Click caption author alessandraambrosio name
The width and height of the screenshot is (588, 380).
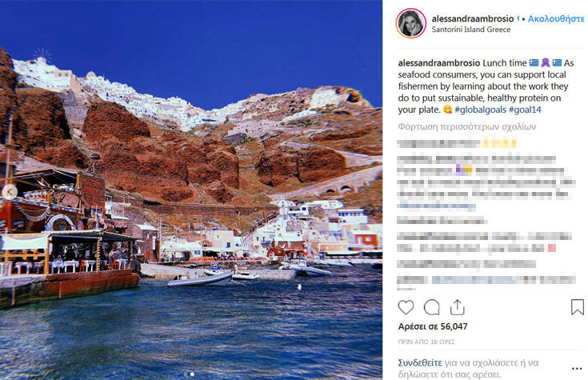tap(439, 63)
